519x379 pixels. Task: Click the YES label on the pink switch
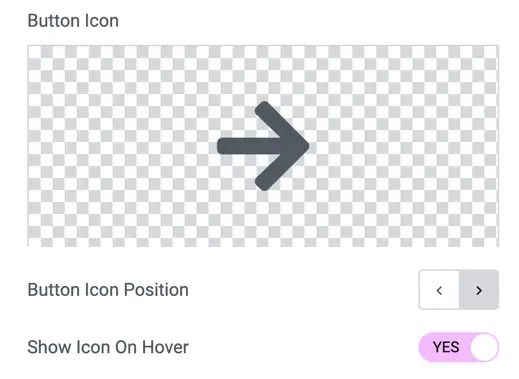(446, 347)
